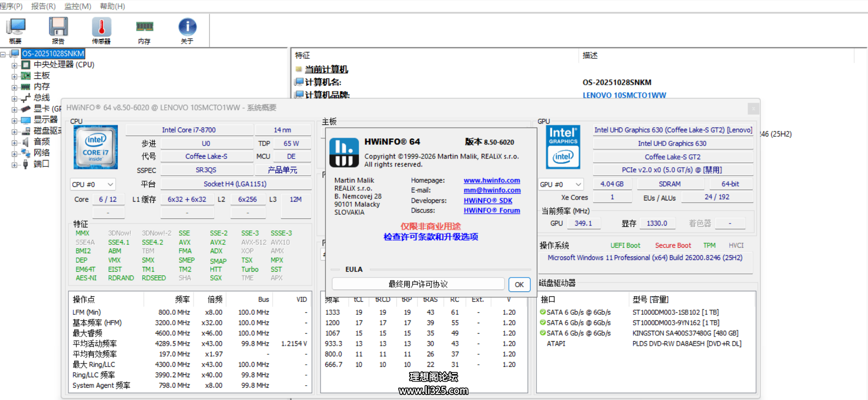This screenshot has height=400, width=868.
Task: Expand the 内存 tree node
Action: click(x=14, y=87)
